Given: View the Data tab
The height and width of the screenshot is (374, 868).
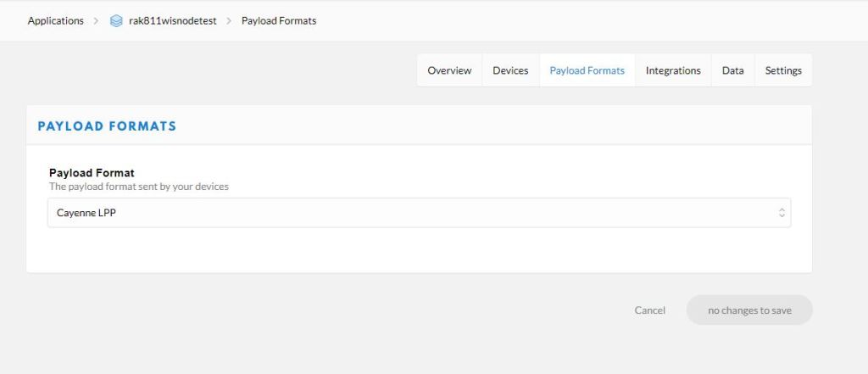Looking at the screenshot, I should point(732,70).
